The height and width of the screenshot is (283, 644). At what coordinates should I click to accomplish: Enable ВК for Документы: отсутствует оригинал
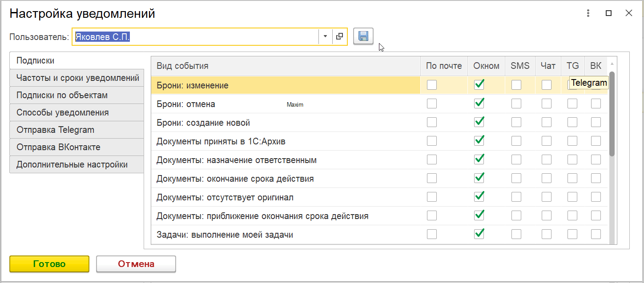596,197
